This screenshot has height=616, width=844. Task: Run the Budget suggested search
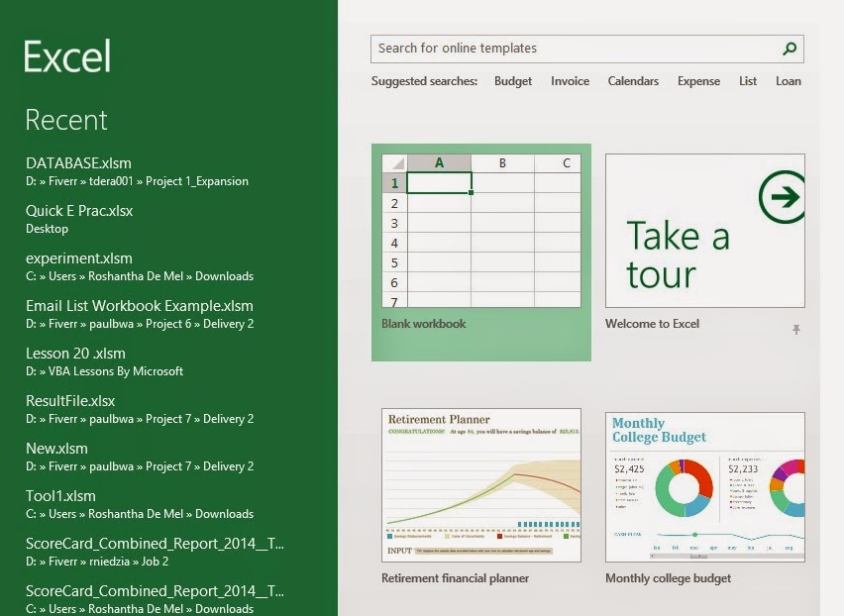point(512,80)
